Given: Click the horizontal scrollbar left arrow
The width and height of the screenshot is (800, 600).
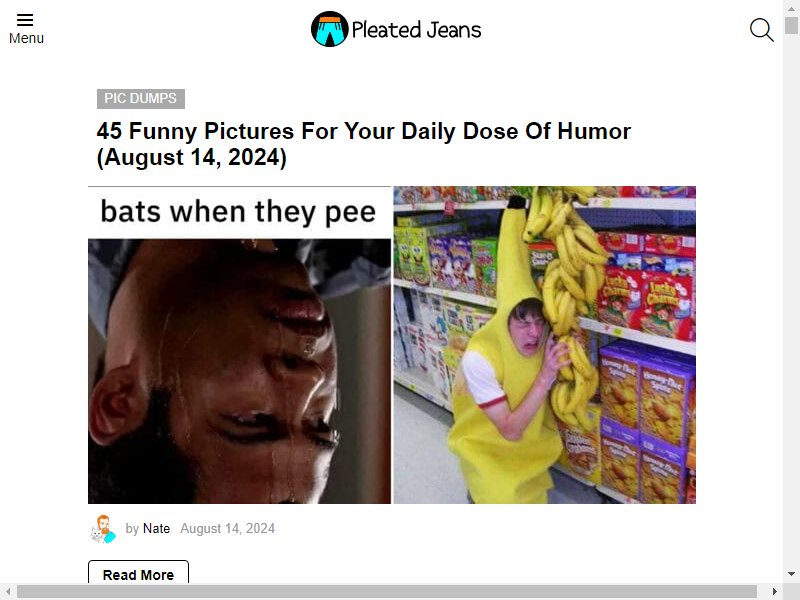Looking at the screenshot, I should (8, 592).
